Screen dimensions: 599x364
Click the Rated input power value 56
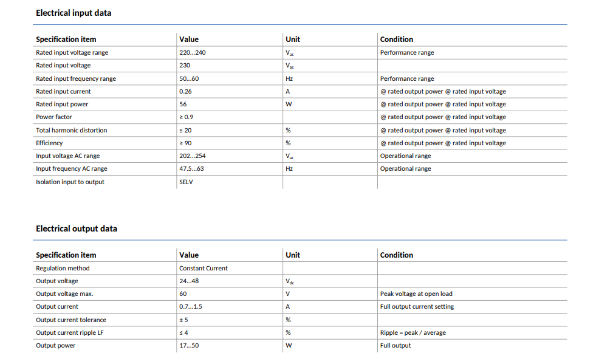pos(183,105)
